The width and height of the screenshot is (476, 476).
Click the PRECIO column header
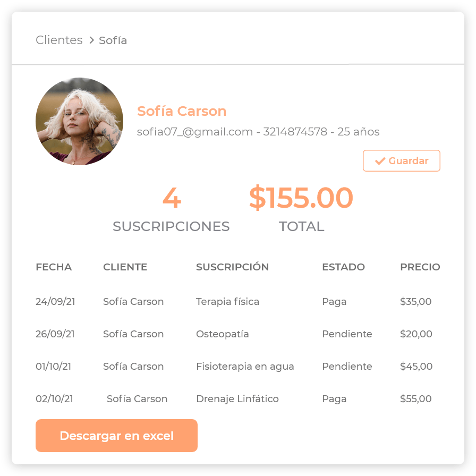point(420,267)
